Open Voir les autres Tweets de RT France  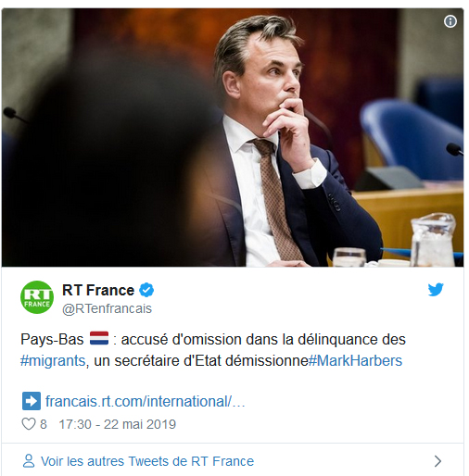tap(147, 461)
